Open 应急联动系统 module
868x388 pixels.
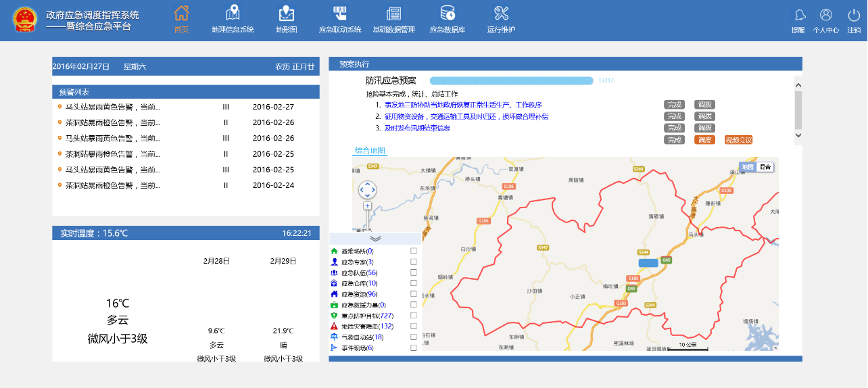tap(339, 14)
